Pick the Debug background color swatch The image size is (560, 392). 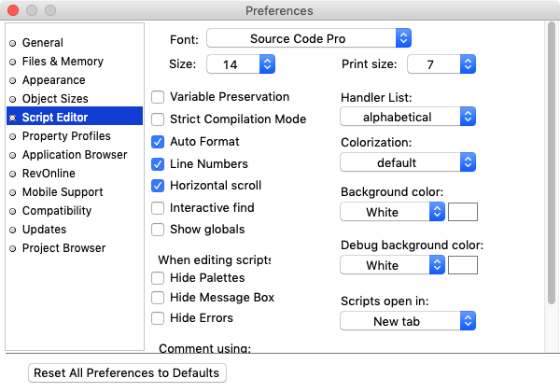point(463,265)
